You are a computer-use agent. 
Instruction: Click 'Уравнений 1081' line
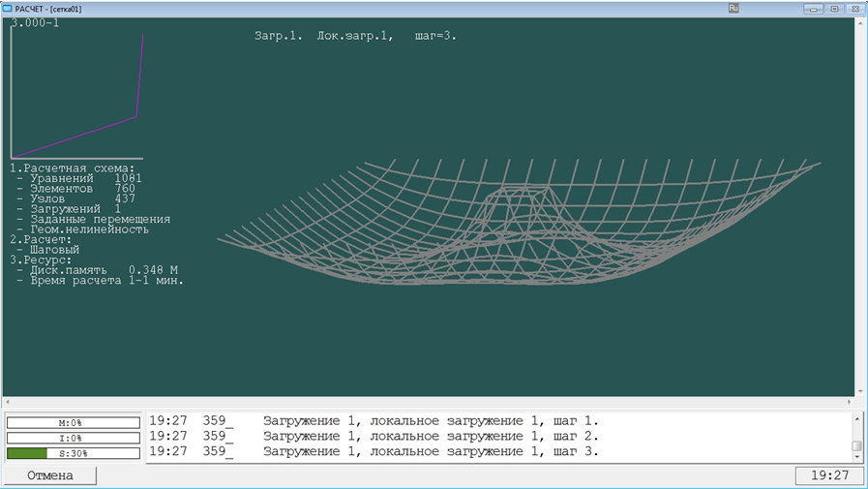79,178
